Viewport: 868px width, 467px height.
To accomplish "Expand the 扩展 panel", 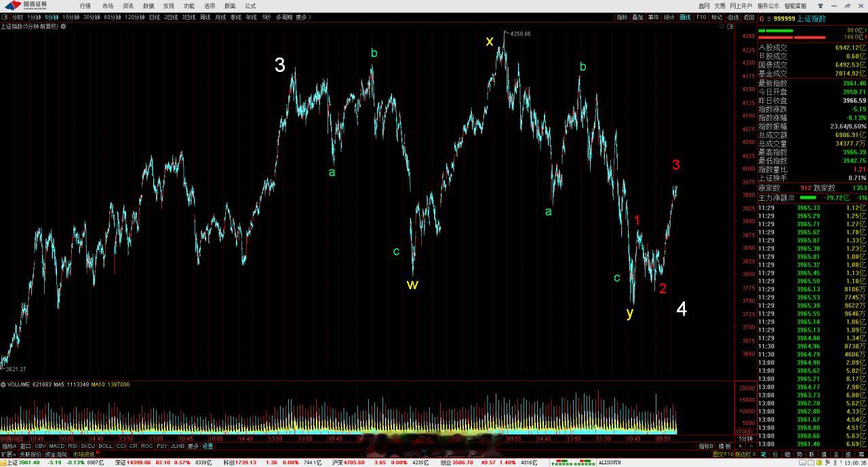I will [x=8, y=454].
